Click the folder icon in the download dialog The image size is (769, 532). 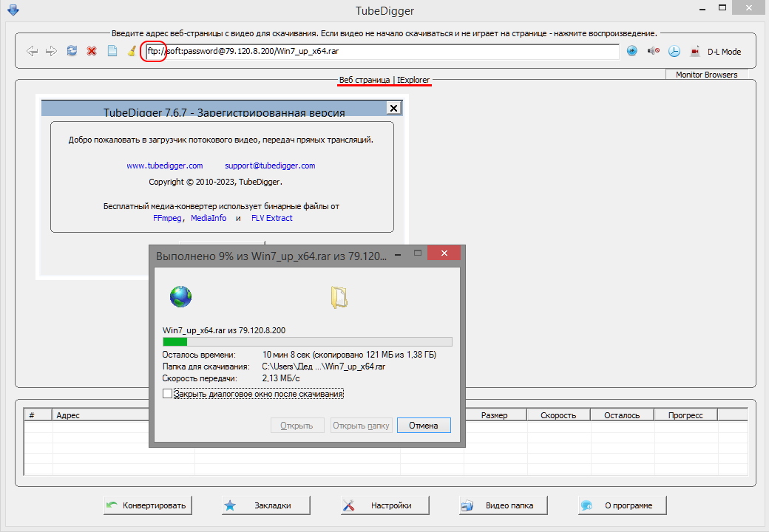point(339,297)
